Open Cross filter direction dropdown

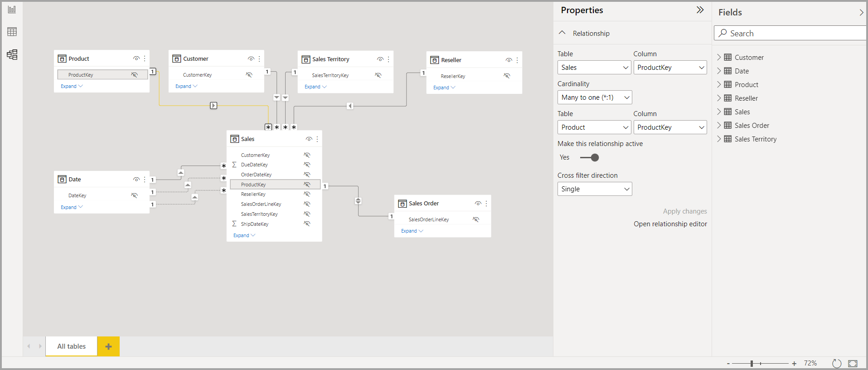pos(594,189)
